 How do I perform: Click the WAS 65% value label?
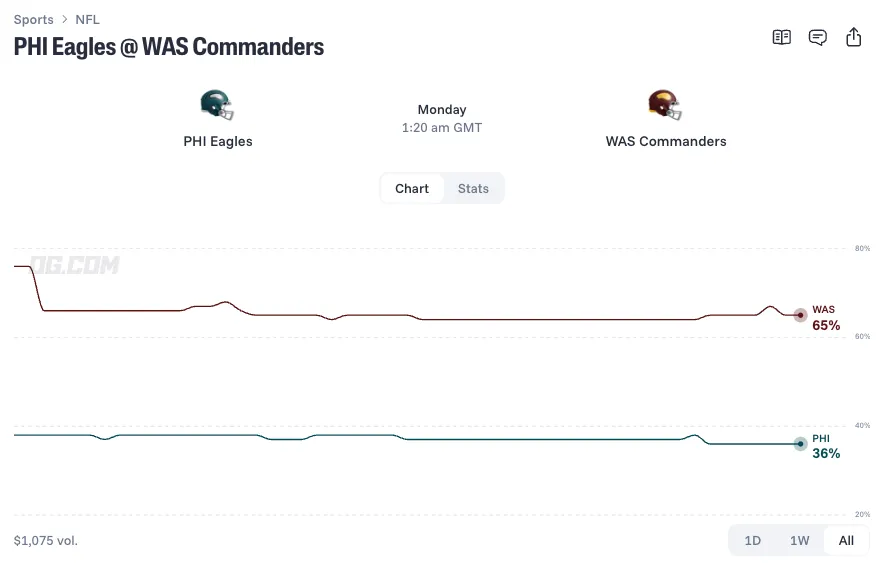(x=826, y=325)
